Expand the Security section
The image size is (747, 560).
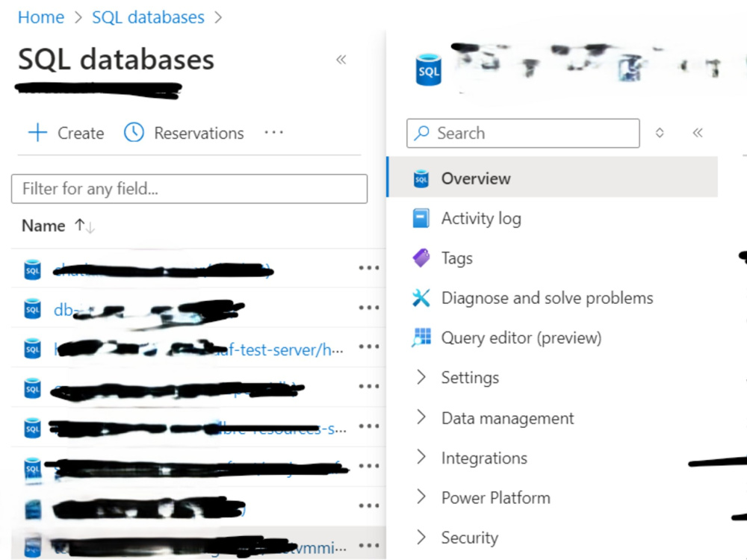tap(421, 537)
